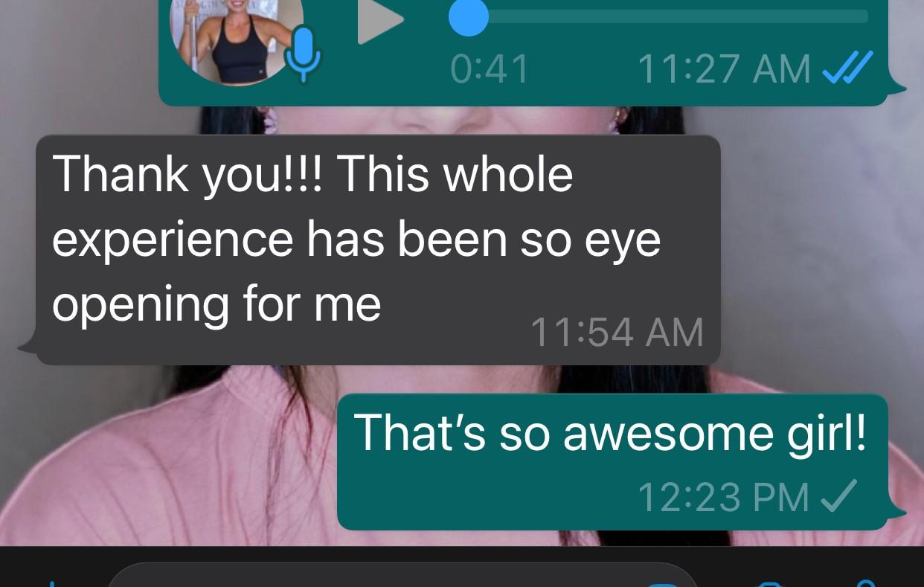Viewport: 924px width, 587px height.
Task: Click the 12:23 PM timestamp
Action: (x=723, y=497)
